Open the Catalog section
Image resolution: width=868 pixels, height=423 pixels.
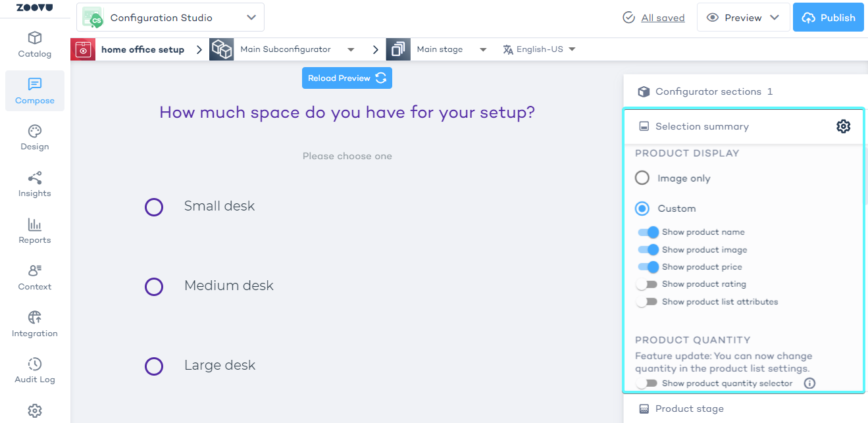coord(34,45)
